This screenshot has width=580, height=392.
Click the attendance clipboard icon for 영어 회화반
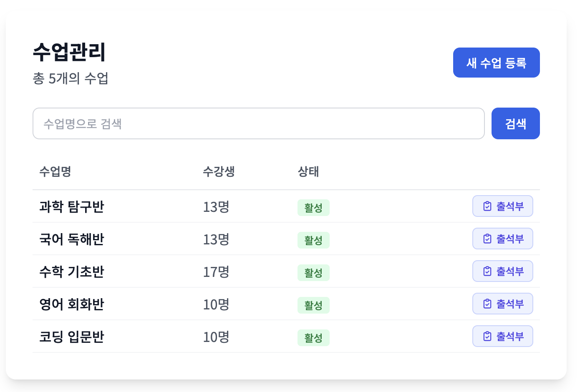point(487,304)
